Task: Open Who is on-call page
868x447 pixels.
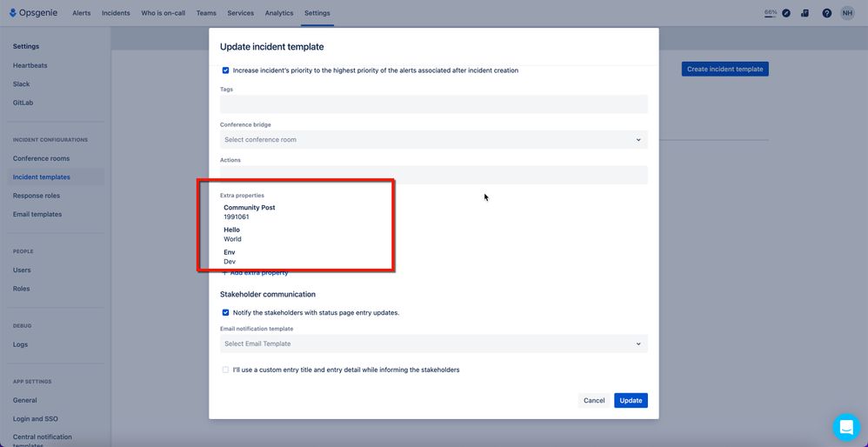Action: (x=163, y=13)
